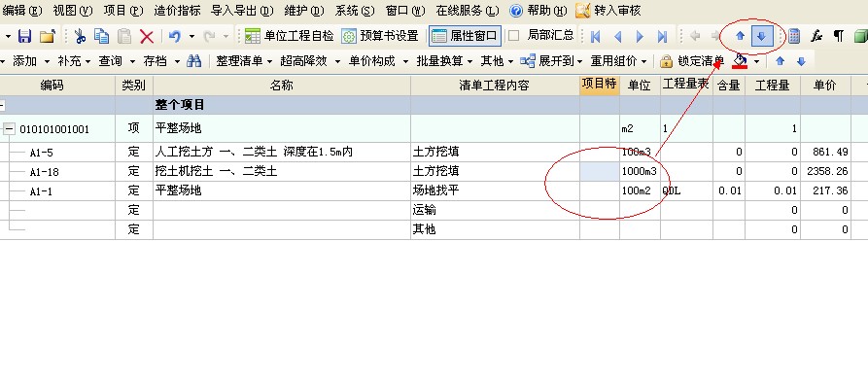The height and width of the screenshot is (380, 868).
Task: Open the 系统(S) menu
Action: 355,11
